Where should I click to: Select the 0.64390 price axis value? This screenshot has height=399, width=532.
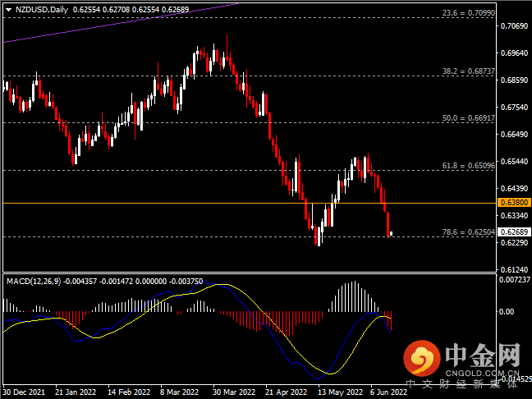point(515,188)
